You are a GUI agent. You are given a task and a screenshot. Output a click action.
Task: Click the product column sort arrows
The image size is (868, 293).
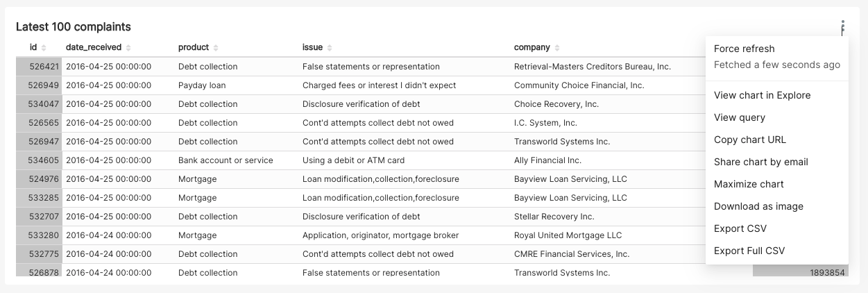(216, 48)
